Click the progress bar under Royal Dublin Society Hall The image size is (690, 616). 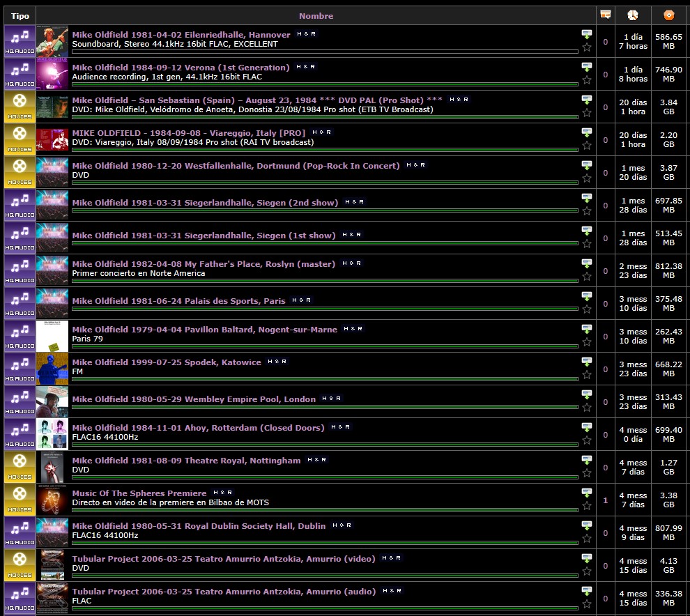[325, 543]
